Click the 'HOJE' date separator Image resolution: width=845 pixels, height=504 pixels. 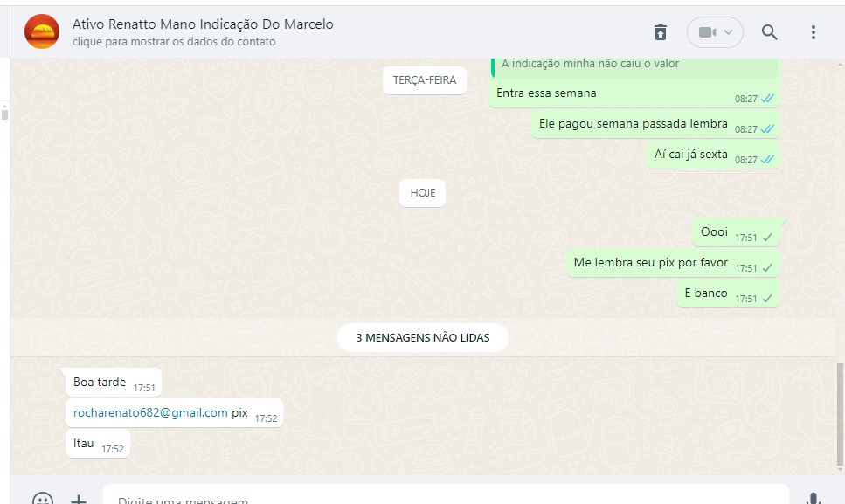[x=422, y=193]
